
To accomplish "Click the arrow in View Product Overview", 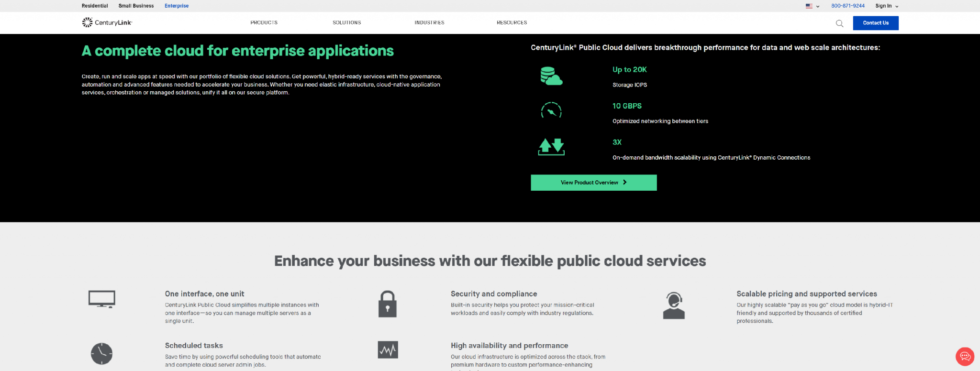I will coord(625,183).
